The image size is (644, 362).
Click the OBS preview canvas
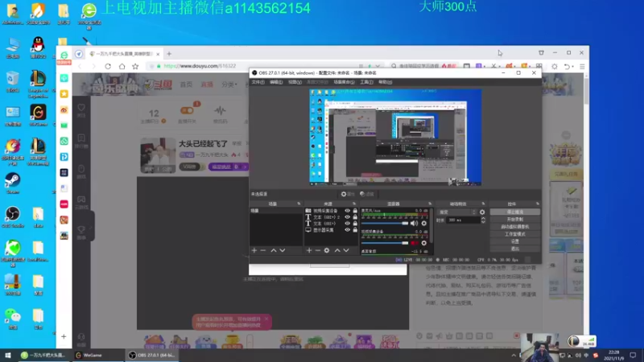coord(395,138)
